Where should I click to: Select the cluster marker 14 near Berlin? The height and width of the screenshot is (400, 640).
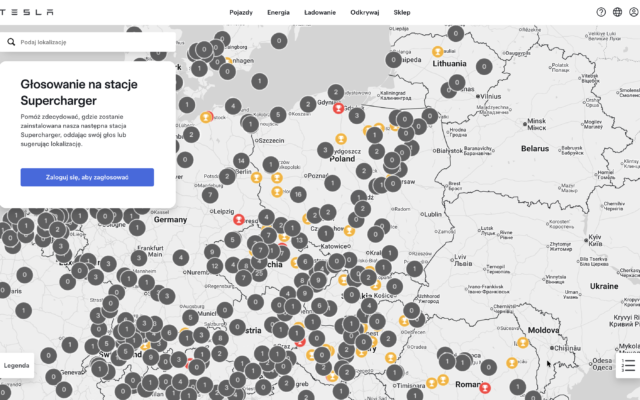pos(241,161)
